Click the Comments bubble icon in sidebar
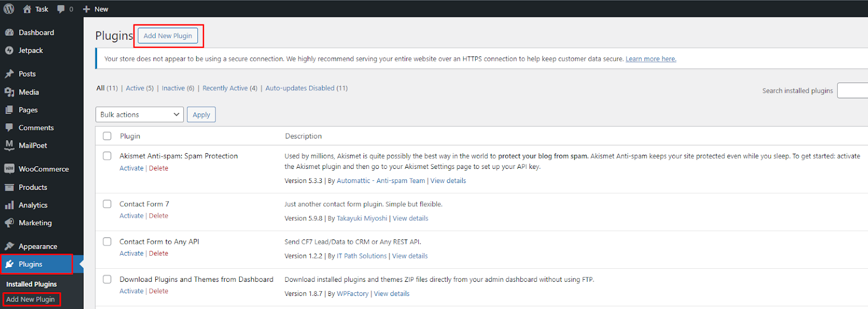 (x=9, y=128)
